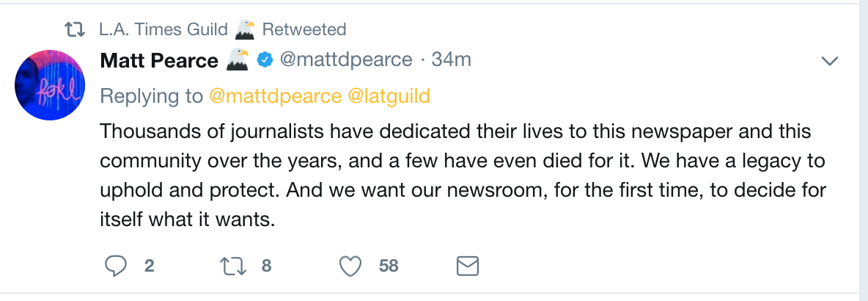Send tweet via Direct Message envelope icon
The height and width of the screenshot is (301, 868).
[x=468, y=266]
